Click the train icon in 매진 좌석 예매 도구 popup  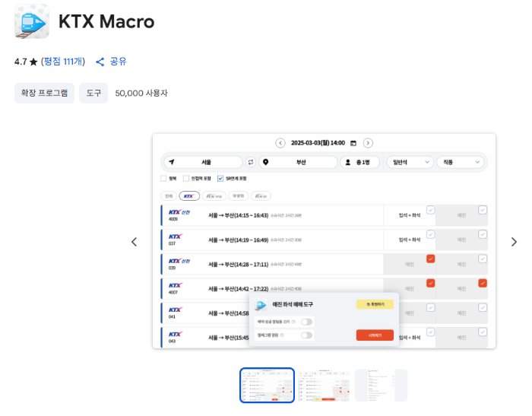[x=261, y=305]
